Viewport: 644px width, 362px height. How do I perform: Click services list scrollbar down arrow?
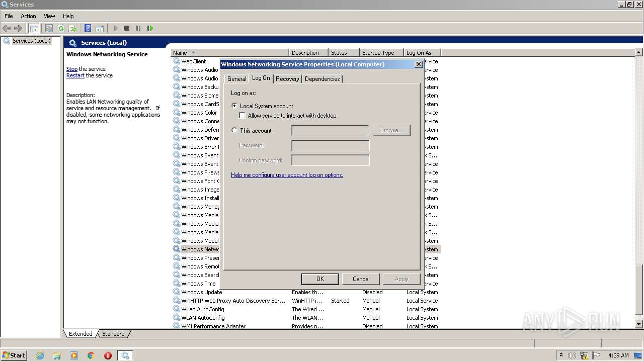pyautogui.click(x=639, y=325)
